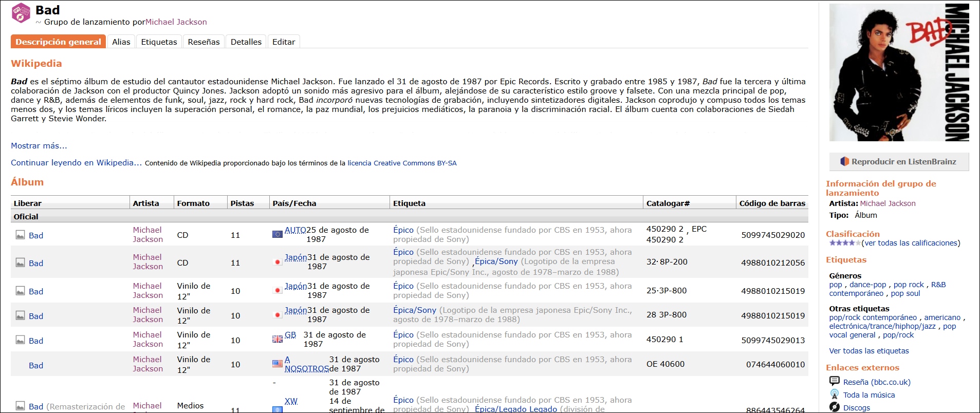Open the pop soul genre tag
Viewport: 980px width, 413px height.
click(x=905, y=293)
